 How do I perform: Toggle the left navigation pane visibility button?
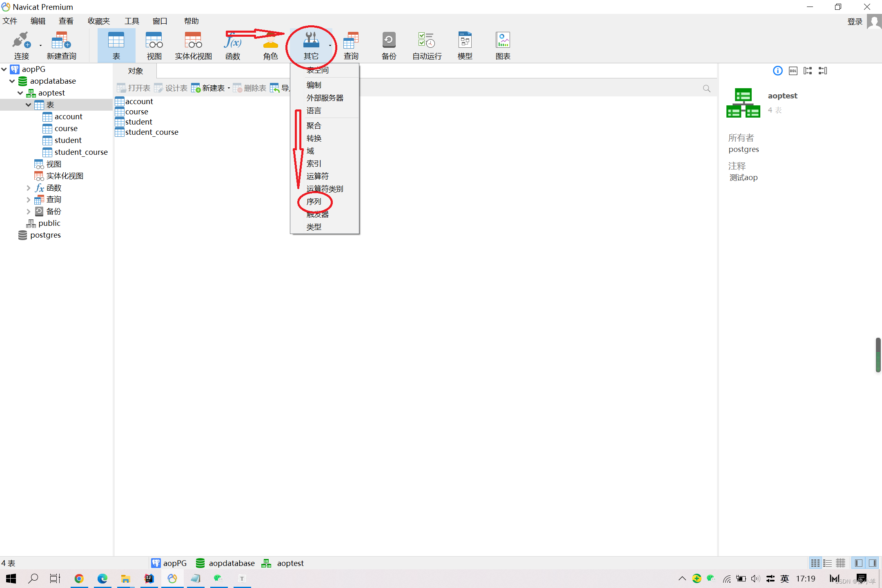tap(859, 563)
